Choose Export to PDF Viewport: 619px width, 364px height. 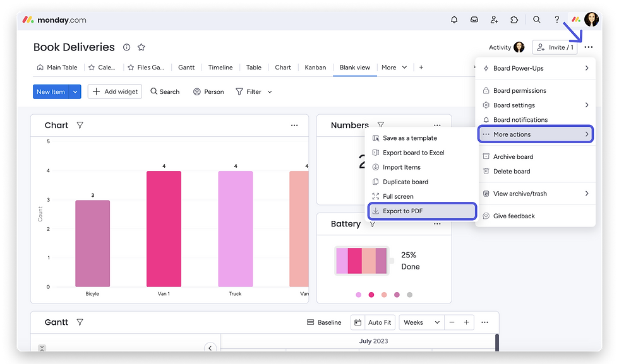pos(422,211)
